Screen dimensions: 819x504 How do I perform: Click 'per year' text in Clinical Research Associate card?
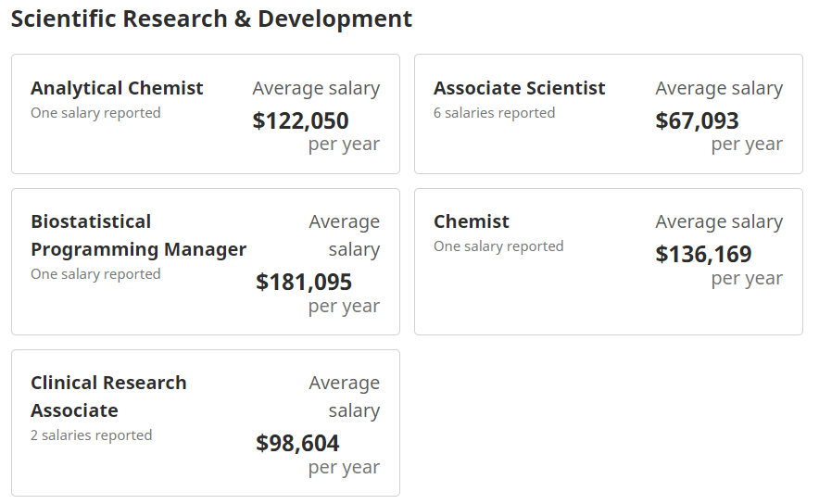tap(344, 467)
